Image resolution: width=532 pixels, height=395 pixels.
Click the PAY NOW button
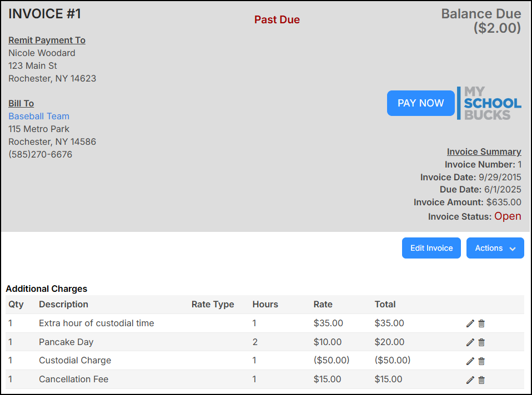421,103
